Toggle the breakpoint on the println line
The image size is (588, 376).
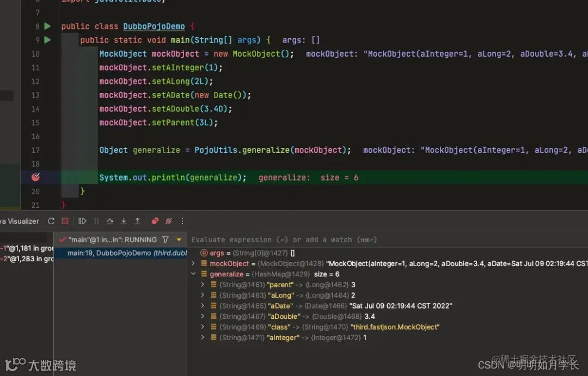click(35, 177)
